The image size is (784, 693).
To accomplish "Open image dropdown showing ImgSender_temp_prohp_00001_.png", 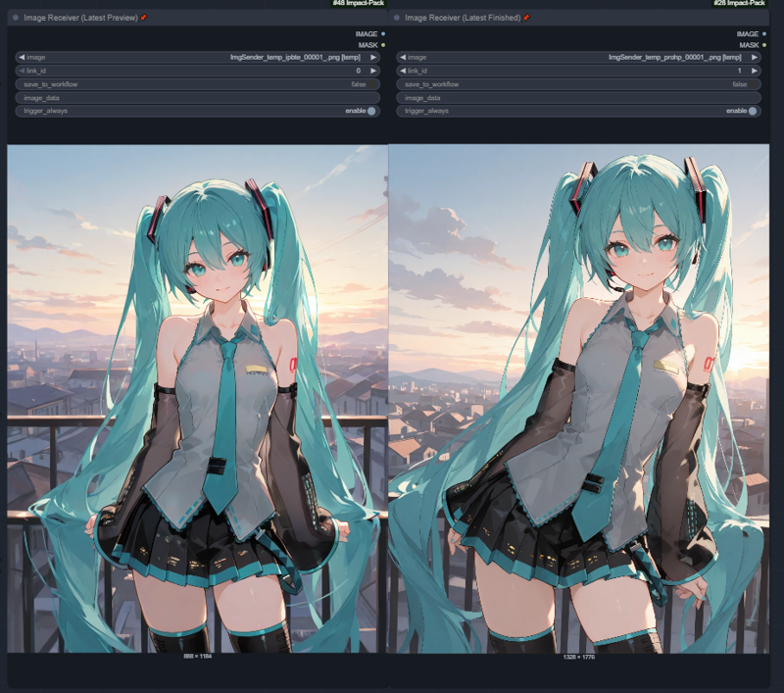I will coord(578,57).
